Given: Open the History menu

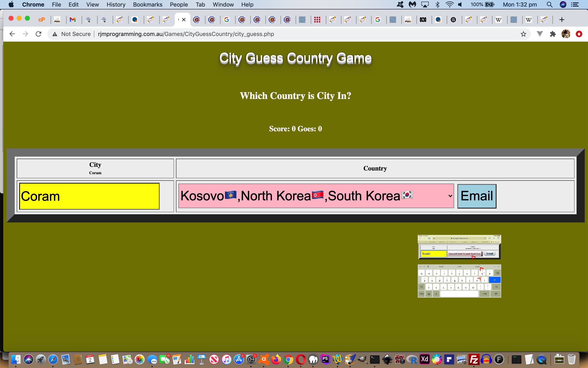Looking at the screenshot, I should 116,5.
